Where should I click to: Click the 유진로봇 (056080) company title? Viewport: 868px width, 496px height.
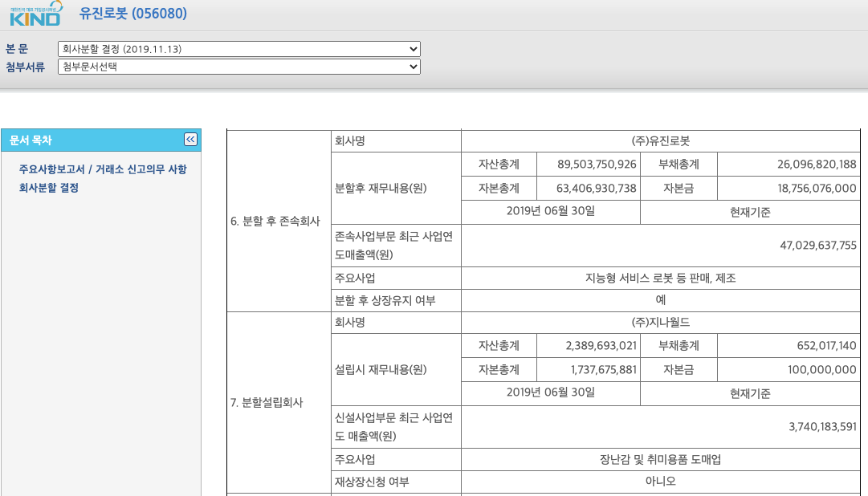click(132, 14)
